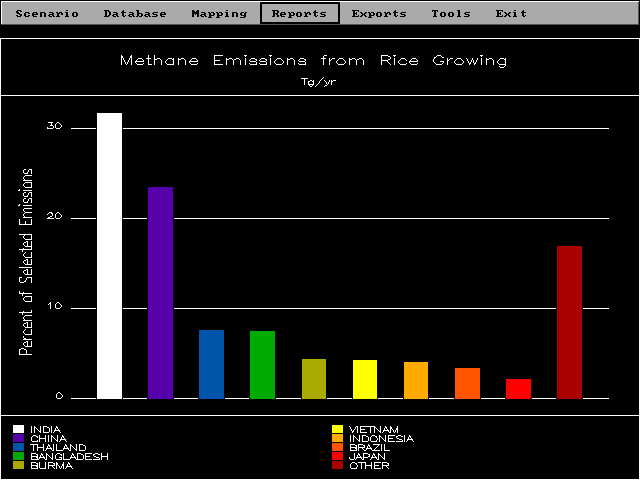
Task: Click the 20 y-axis tick label
Action: (x=54, y=216)
